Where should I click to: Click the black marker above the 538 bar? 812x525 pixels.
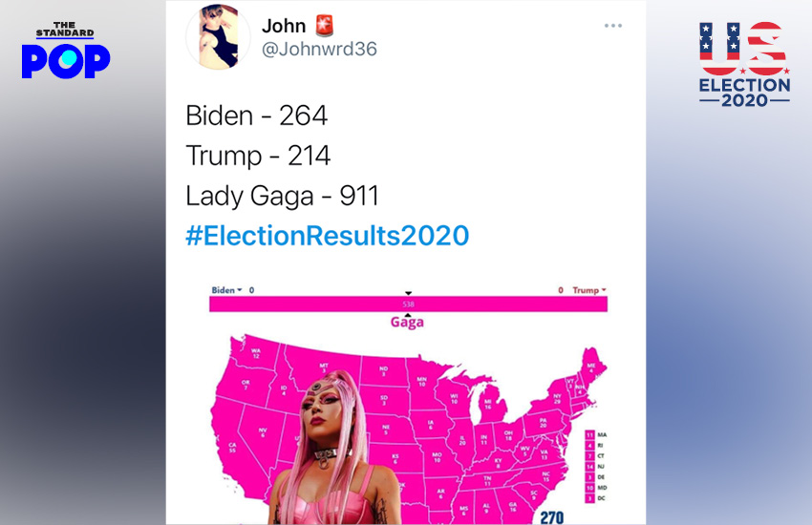408,293
